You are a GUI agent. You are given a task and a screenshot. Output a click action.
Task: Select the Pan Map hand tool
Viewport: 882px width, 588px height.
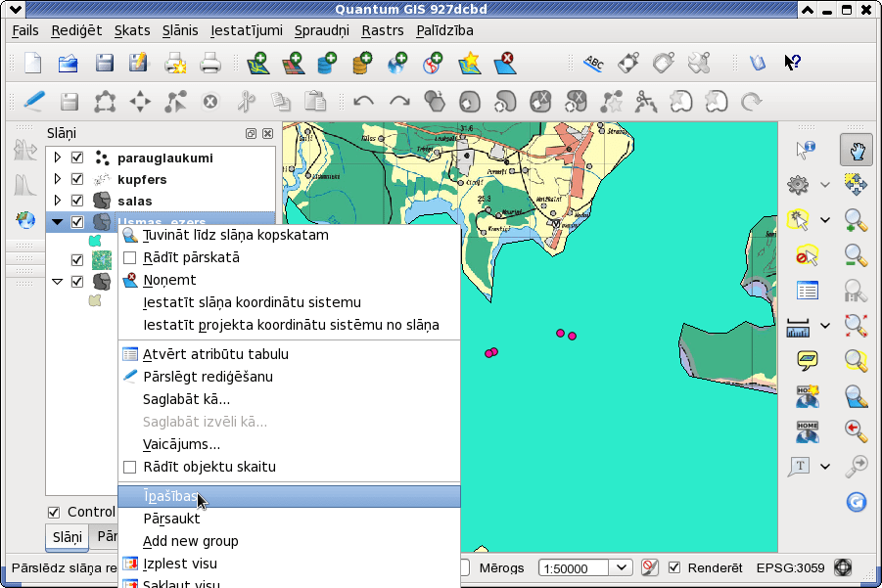coord(857,149)
